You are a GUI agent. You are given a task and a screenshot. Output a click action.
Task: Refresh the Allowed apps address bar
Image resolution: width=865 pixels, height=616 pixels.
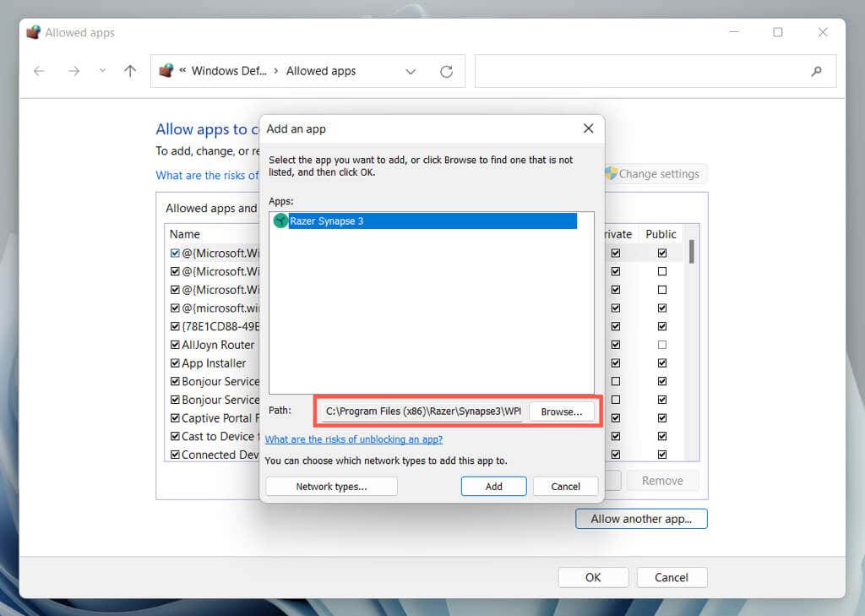[446, 71]
